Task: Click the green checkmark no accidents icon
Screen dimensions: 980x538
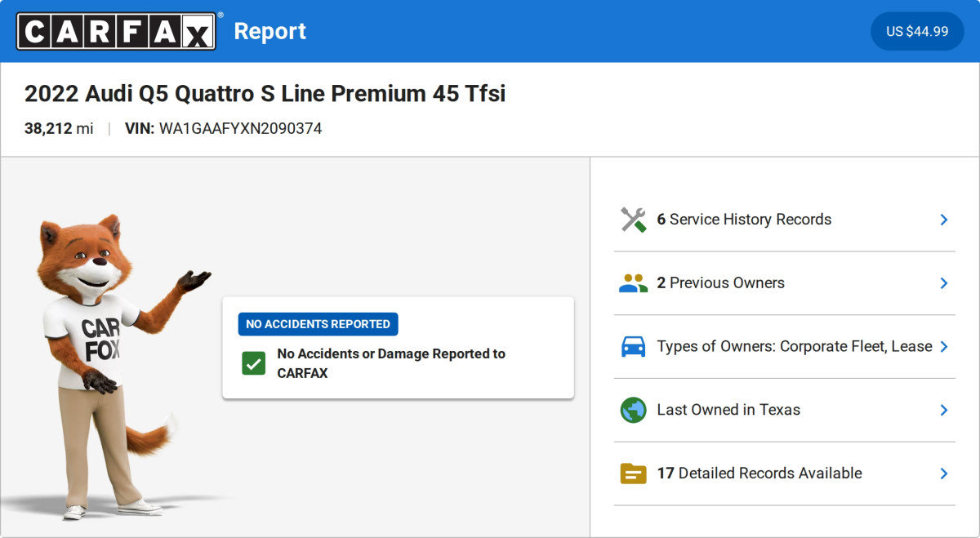Action: click(x=253, y=363)
